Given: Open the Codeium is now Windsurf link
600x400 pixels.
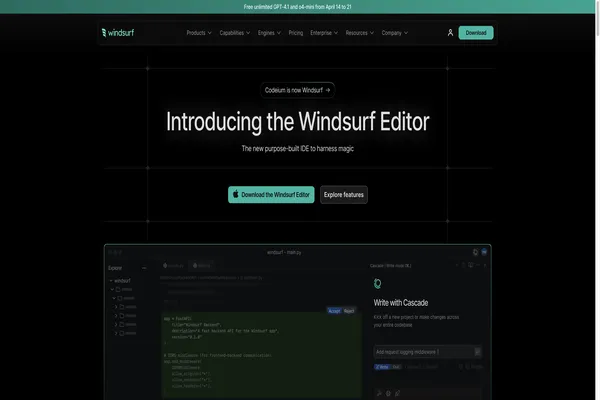Looking at the screenshot, I should tap(297, 89).
